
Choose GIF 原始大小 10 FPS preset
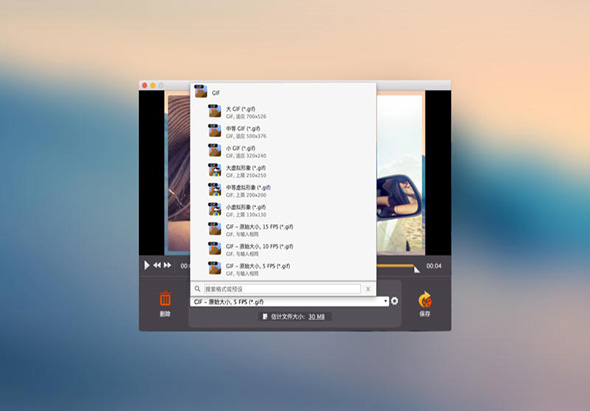[283, 249]
